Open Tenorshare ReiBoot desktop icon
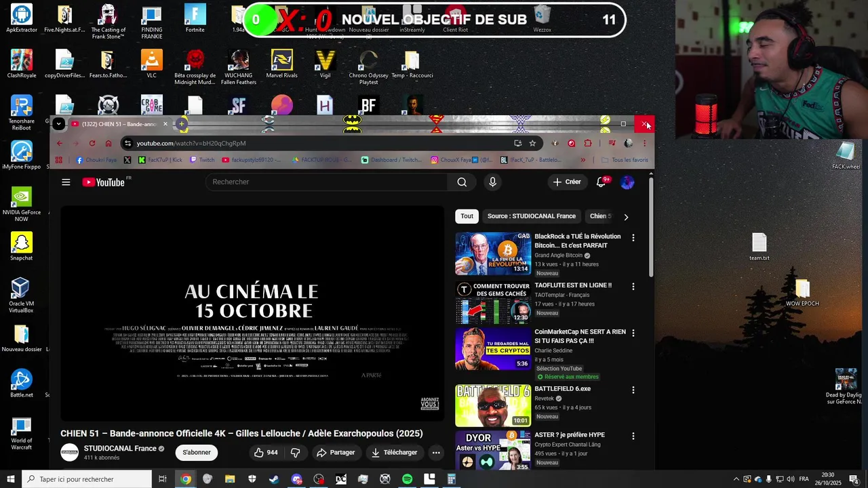Screen dimensions: 868x488 tap(22, 113)
